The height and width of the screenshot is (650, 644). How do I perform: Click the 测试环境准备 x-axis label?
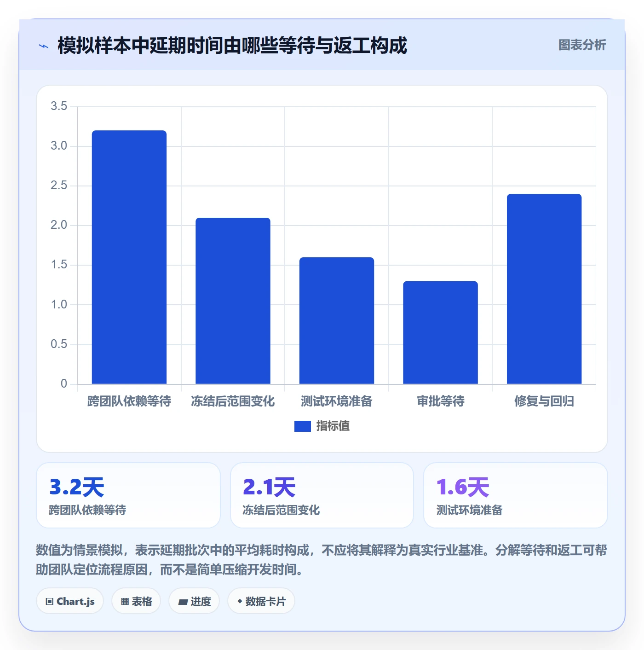pos(337,401)
